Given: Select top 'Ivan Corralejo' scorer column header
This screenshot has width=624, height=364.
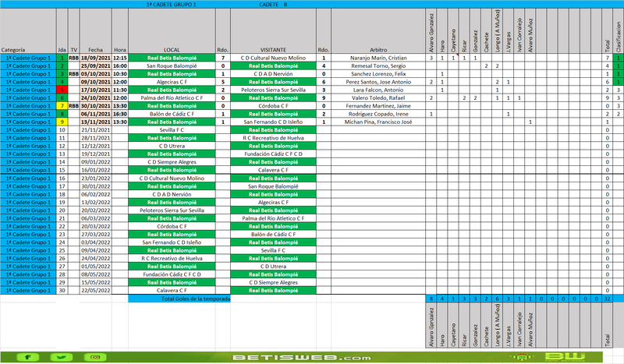Looking at the screenshot, I should pos(519,31).
